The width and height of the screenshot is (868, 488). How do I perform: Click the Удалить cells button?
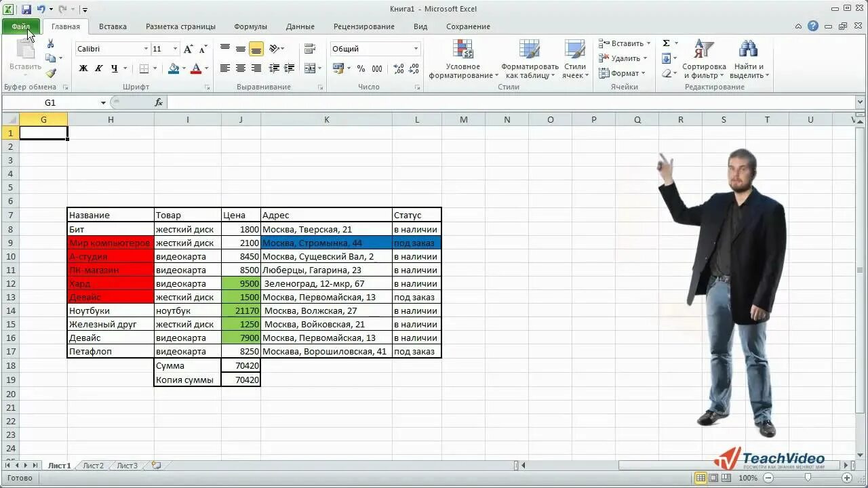[x=620, y=58]
